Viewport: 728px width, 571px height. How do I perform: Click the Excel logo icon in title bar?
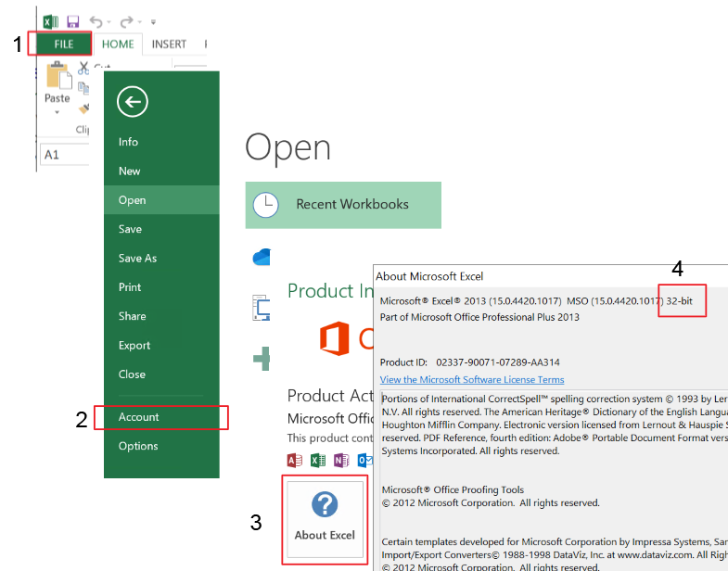(x=50, y=22)
